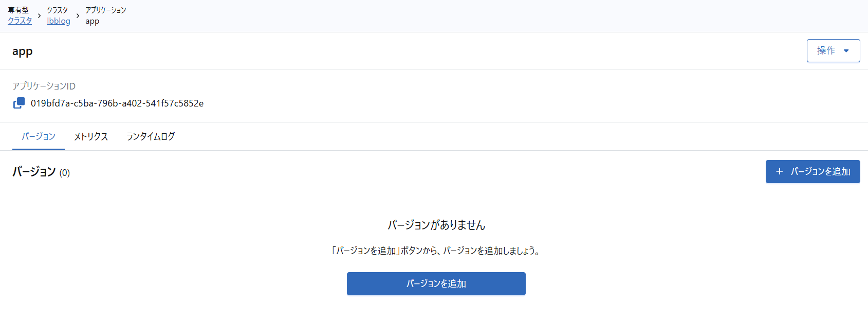Click the top-right バージョンを追加 button
This screenshot has width=868, height=321.
(812, 171)
